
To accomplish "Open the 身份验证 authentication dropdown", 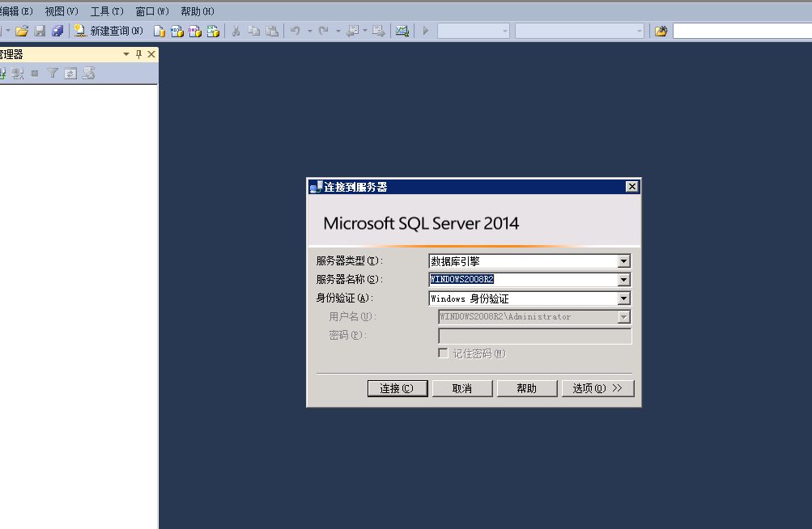I will tap(623, 298).
